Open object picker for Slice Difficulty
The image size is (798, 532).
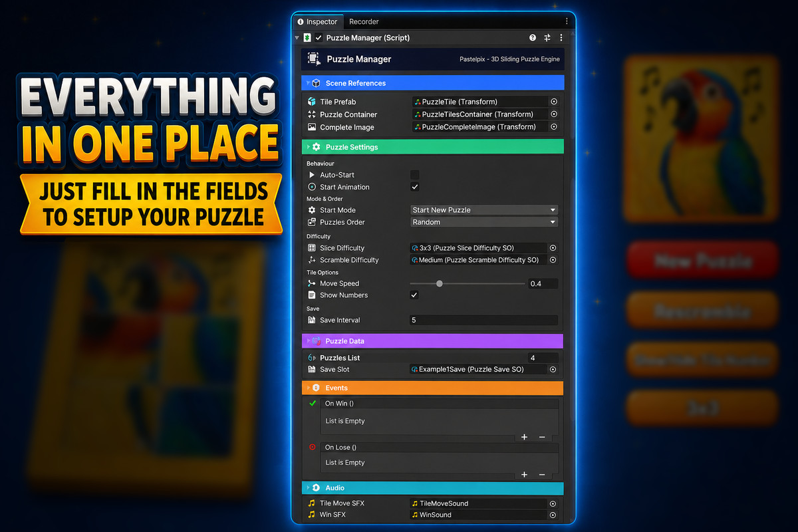(x=553, y=248)
